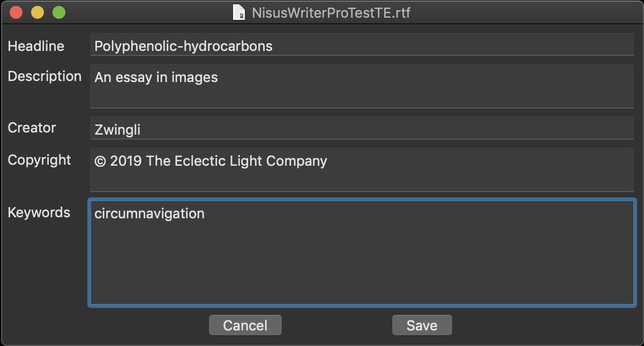Click the Keywords label
The height and width of the screenshot is (346, 644).
39,212
